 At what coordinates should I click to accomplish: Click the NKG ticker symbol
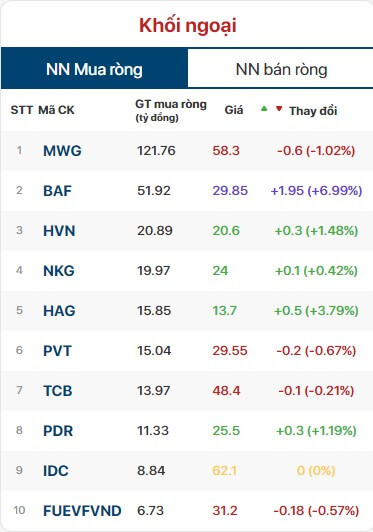coord(59,271)
